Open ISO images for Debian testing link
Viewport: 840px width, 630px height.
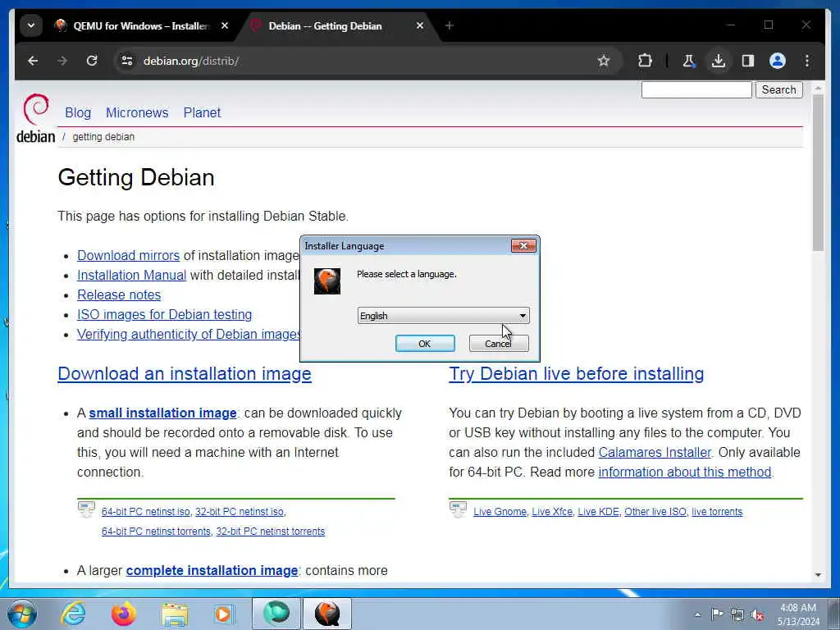pos(164,314)
